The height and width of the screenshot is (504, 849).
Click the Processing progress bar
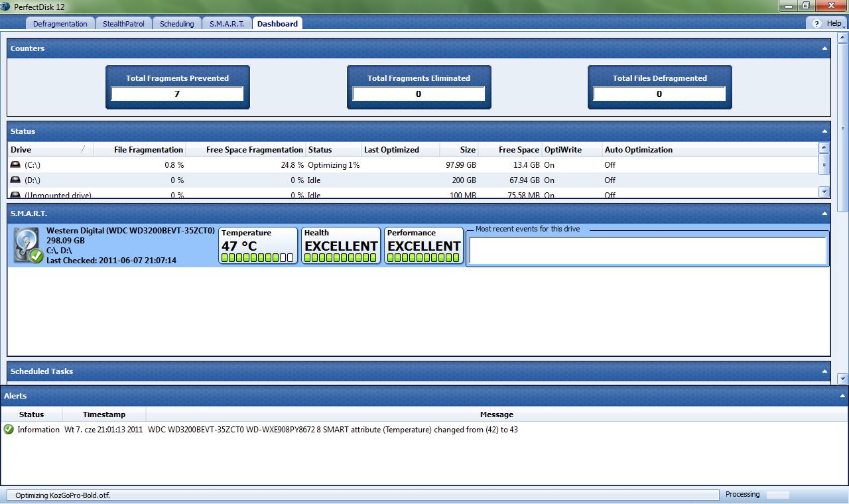pos(778,495)
